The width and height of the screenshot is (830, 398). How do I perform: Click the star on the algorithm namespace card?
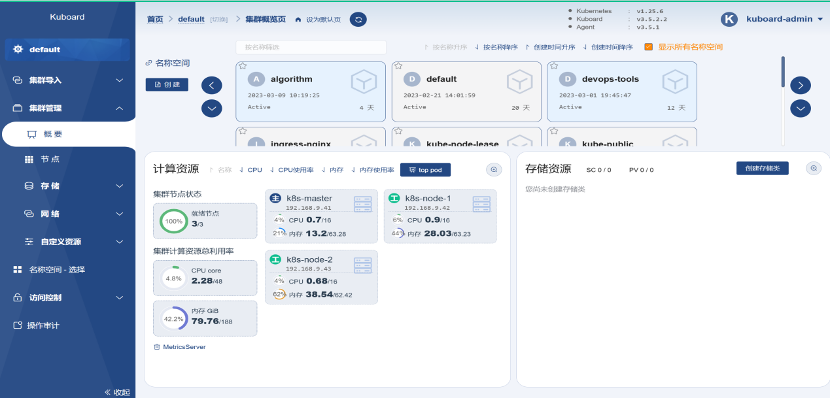[x=242, y=66]
